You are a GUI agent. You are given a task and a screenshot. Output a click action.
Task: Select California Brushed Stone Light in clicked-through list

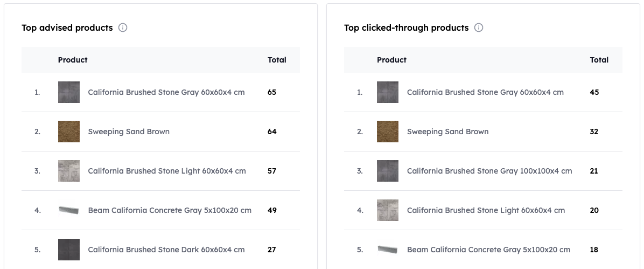(x=486, y=210)
